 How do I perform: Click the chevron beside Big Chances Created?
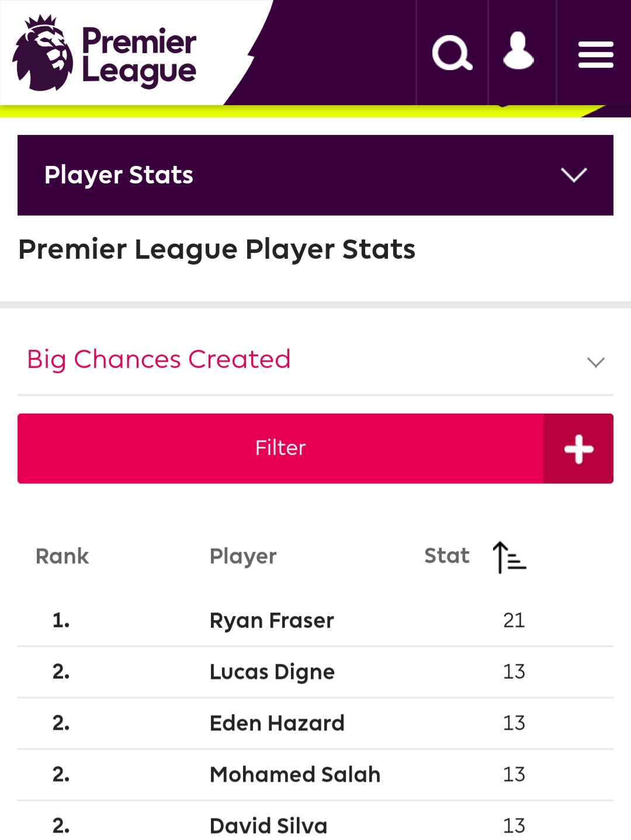(595, 362)
